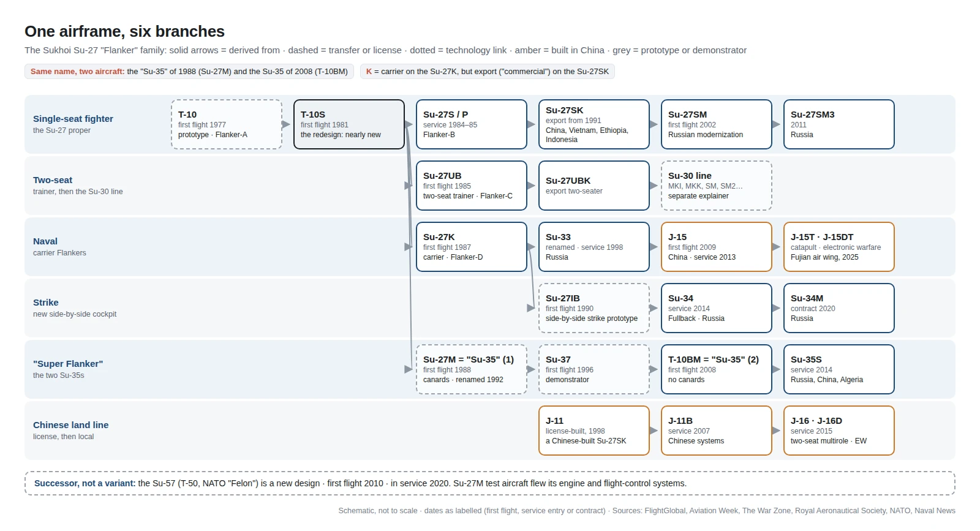Open the J-15T · J-15DT card
Image resolution: width=980 pixels, height=531 pixels.
tap(839, 247)
